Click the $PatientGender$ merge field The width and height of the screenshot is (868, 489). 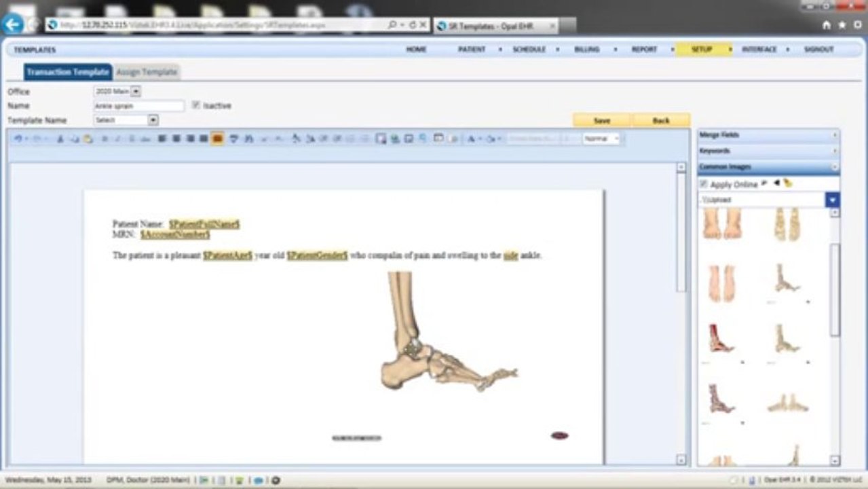click(317, 256)
